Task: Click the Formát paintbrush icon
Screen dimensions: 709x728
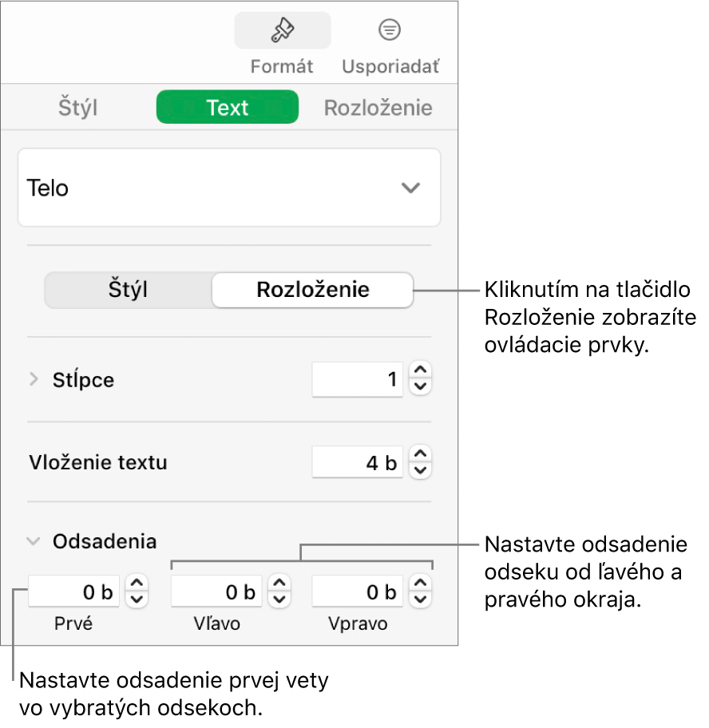Action: (282, 30)
